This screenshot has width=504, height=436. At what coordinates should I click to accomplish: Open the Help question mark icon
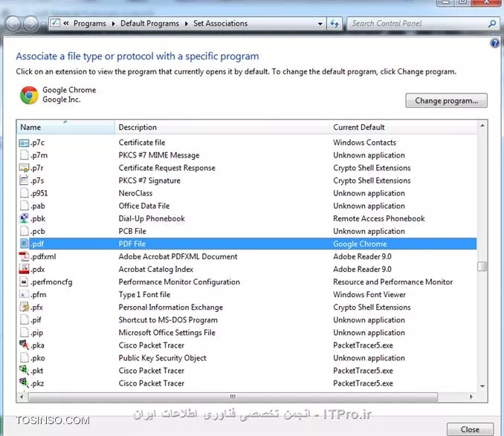click(x=495, y=42)
